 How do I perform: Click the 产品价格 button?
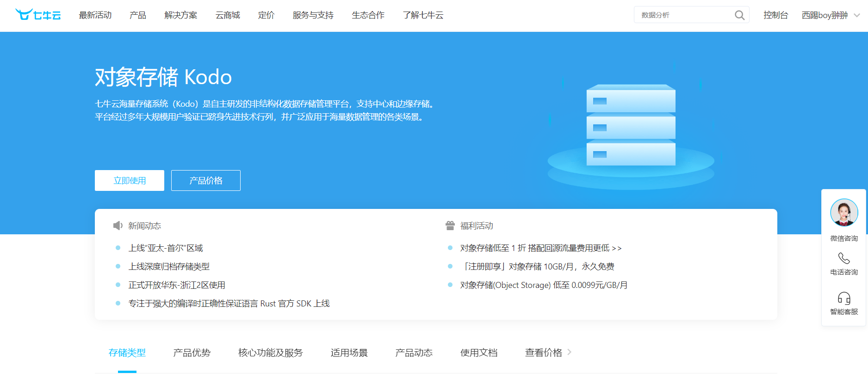click(206, 180)
